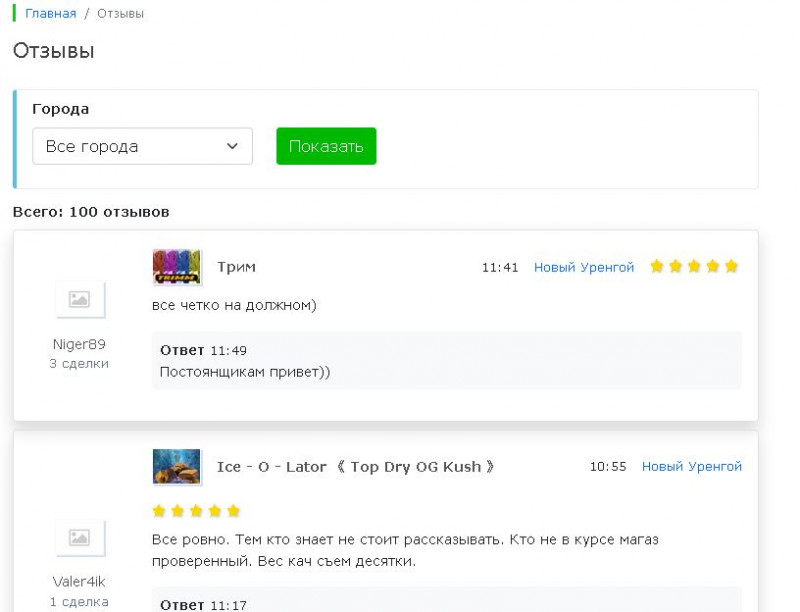The width and height of the screenshot is (800, 612).
Task: Click the first star in Niger89's review rating
Action: click(657, 266)
